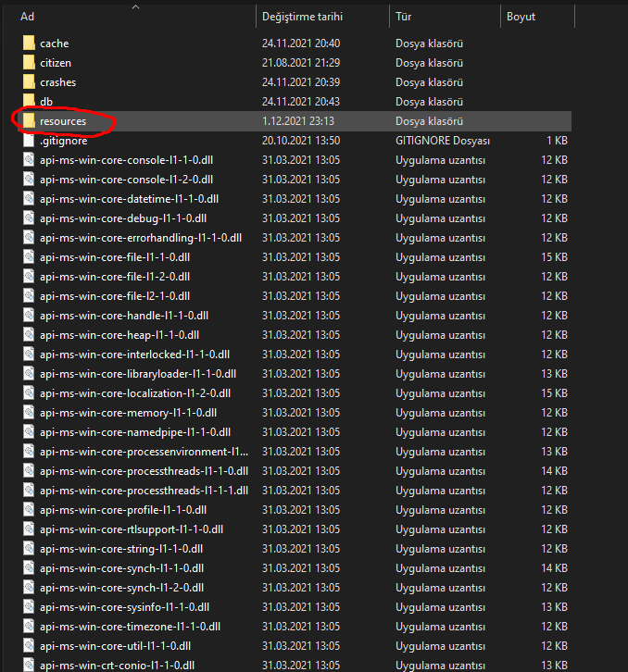Click the 14 KB size of api-ms-win-core-synch-l1-1-0.dll

point(554,567)
